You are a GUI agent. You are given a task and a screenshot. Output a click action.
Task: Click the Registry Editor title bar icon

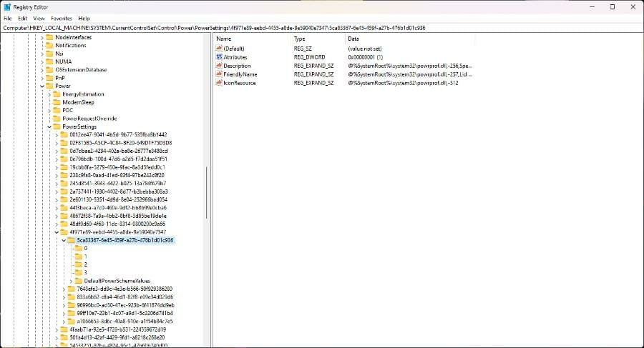(x=7, y=7)
